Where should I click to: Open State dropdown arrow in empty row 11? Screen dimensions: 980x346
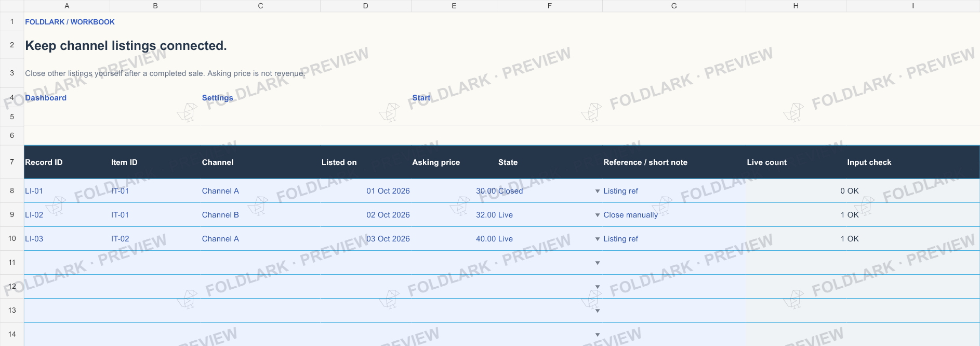click(598, 263)
